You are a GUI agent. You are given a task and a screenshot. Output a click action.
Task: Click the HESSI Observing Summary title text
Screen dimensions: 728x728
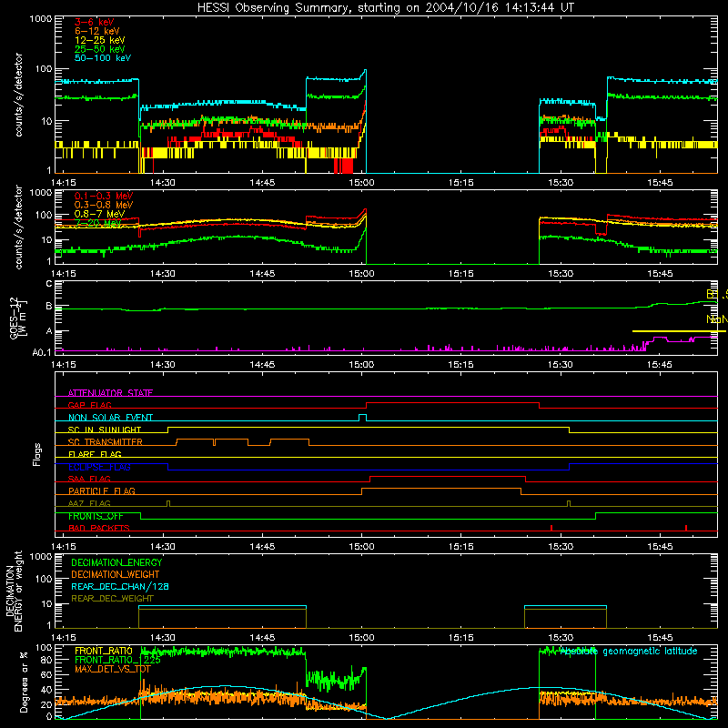[x=385, y=8]
